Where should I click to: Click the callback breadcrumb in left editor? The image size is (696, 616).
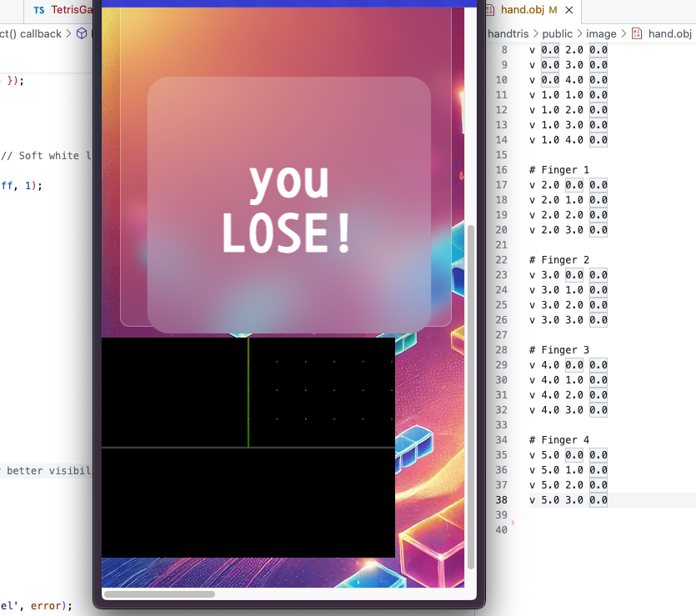[40, 33]
